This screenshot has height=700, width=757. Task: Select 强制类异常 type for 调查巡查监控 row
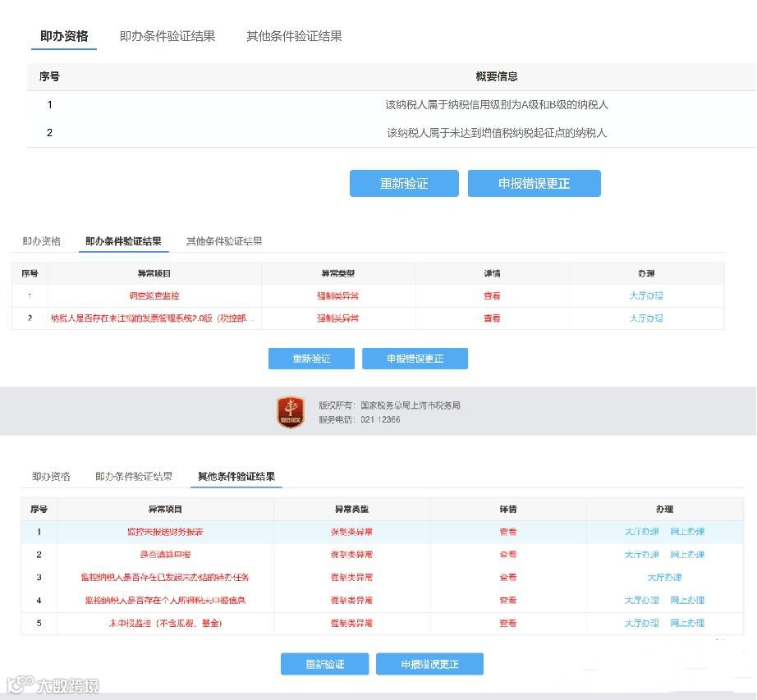tap(338, 295)
